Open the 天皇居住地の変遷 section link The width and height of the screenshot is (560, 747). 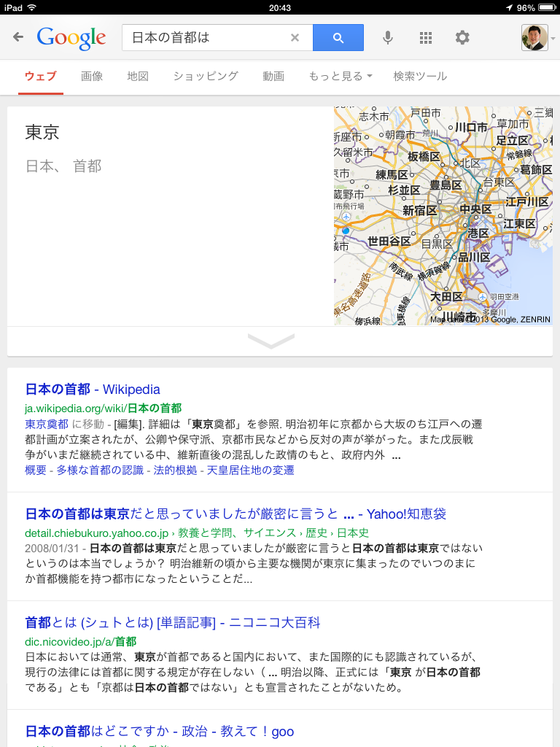pos(251,471)
